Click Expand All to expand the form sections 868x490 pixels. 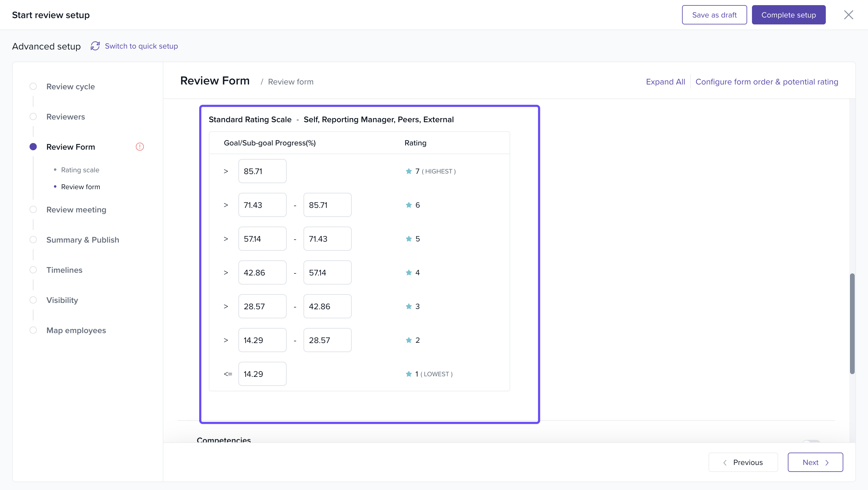pyautogui.click(x=665, y=81)
